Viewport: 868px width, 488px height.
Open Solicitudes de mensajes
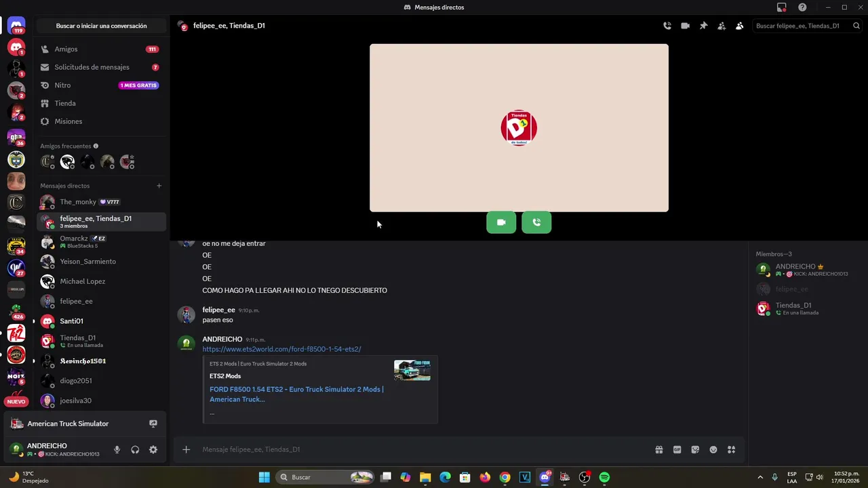click(101, 67)
